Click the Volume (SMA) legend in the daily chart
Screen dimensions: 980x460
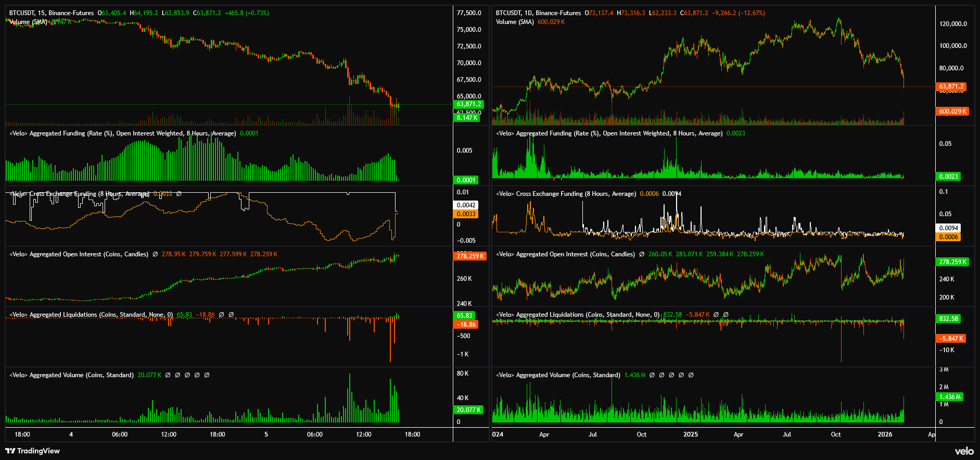(x=515, y=22)
